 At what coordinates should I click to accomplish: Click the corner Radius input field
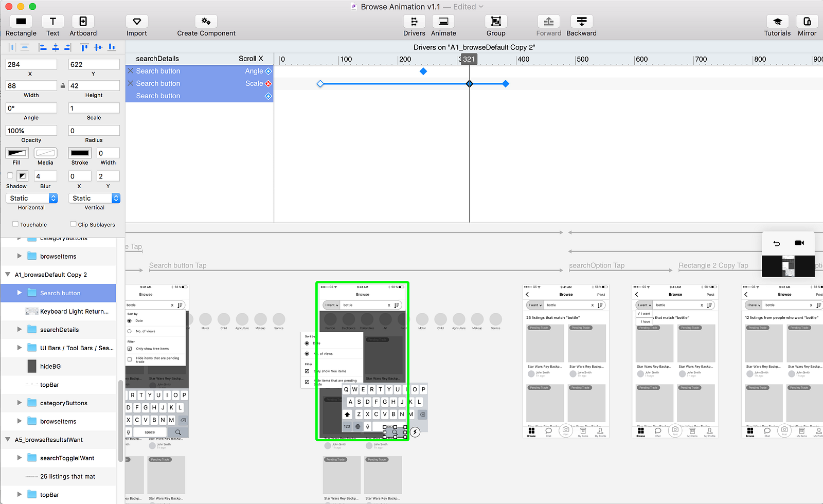click(94, 131)
